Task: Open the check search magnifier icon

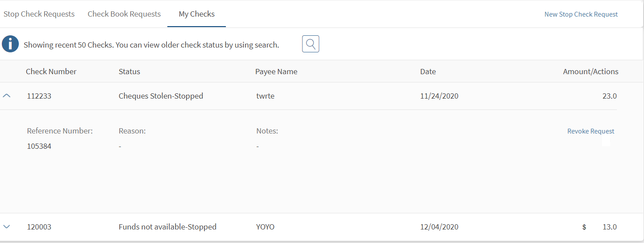Action: [x=311, y=44]
